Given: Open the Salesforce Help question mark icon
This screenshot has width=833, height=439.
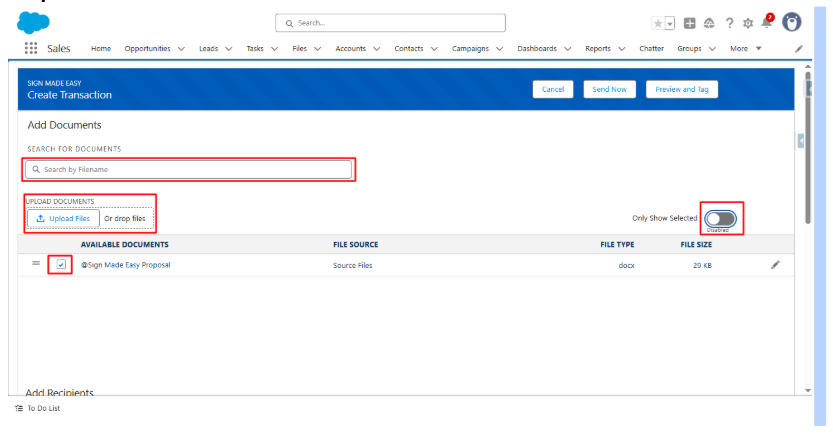Looking at the screenshot, I should point(729,23).
